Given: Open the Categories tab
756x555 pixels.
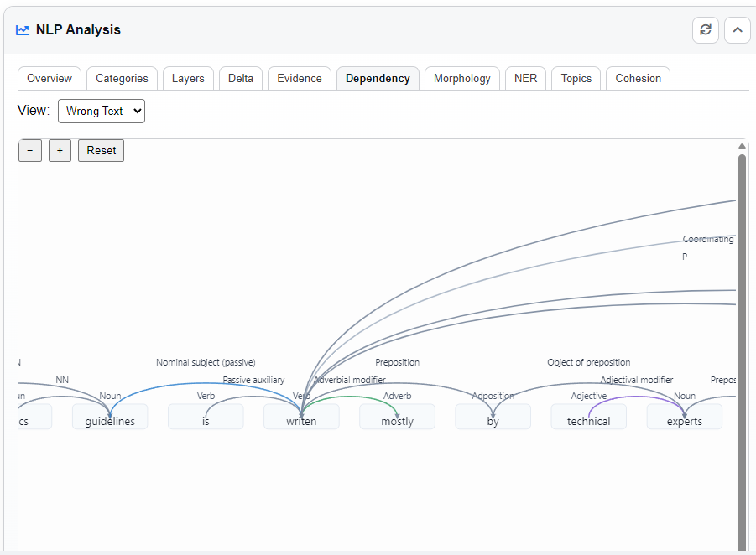Looking at the screenshot, I should 122,78.
